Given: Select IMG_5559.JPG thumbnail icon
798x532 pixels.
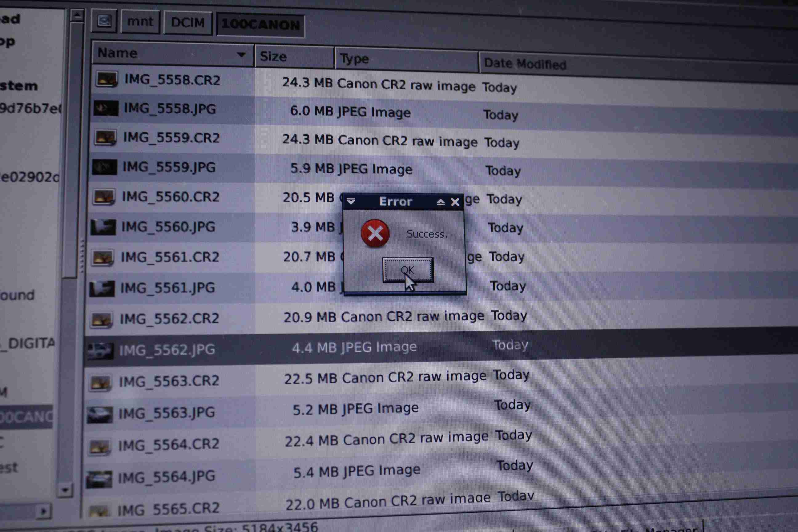Looking at the screenshot, I should click(105, 167).
